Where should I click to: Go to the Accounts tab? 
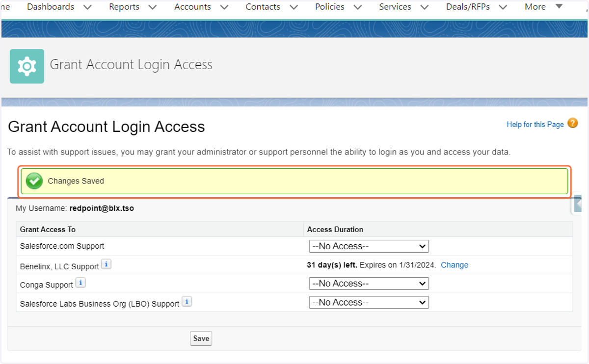(192, 7)
